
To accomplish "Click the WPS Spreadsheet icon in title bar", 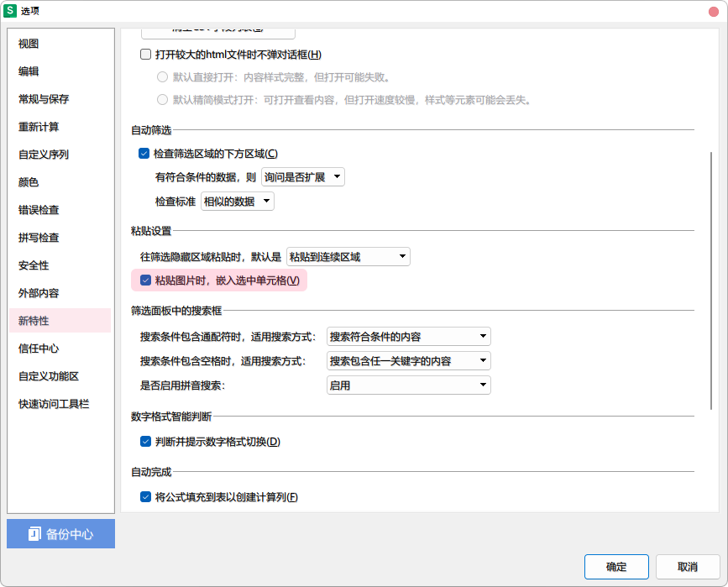I will [11, 11].
